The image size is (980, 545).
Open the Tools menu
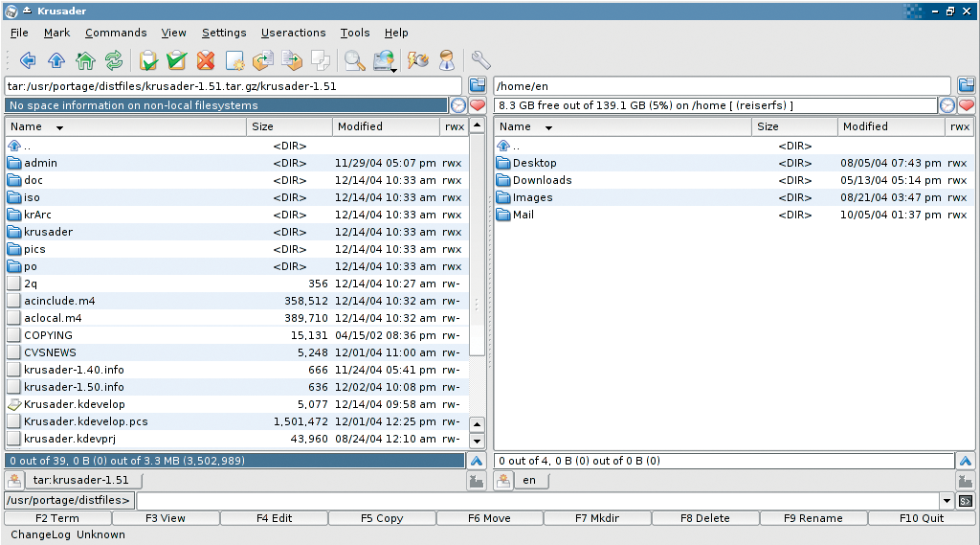pyautogui.click(x=355, y=33)
